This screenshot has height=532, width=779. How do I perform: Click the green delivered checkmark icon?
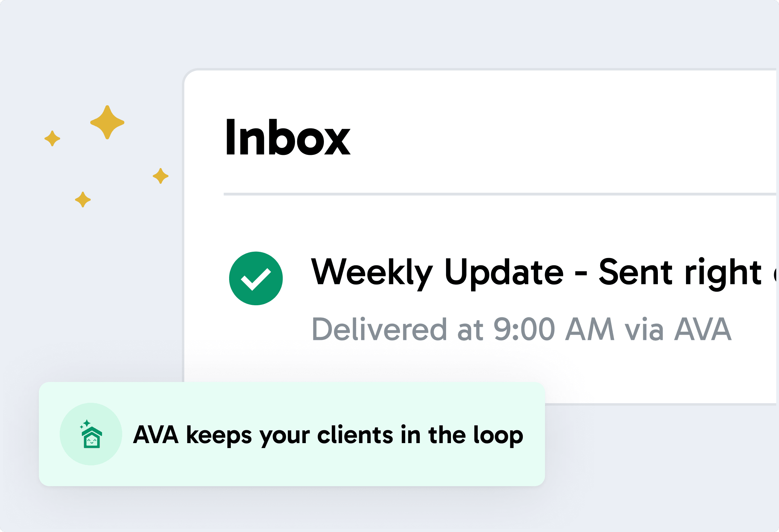[x=256, y=279]
